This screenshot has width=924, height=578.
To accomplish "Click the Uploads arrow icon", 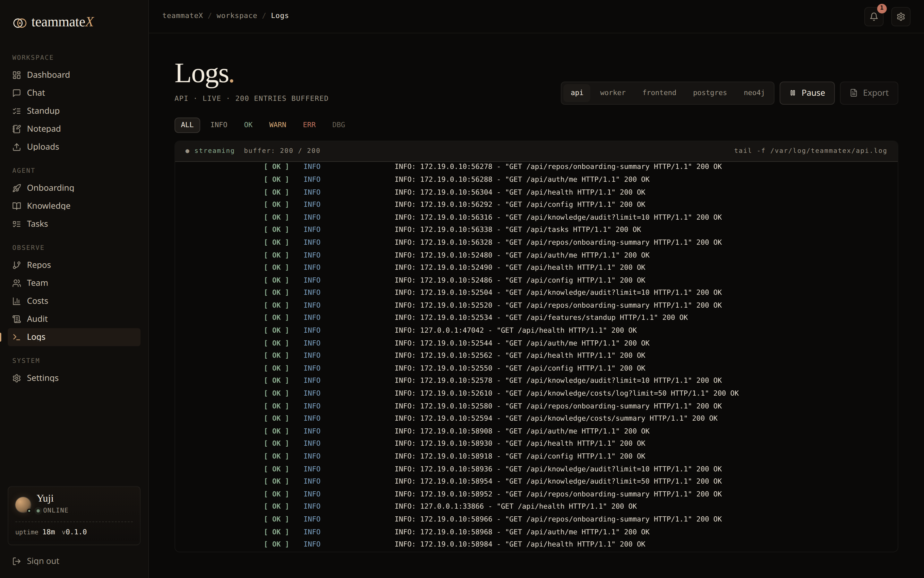I will click(16, 147).
